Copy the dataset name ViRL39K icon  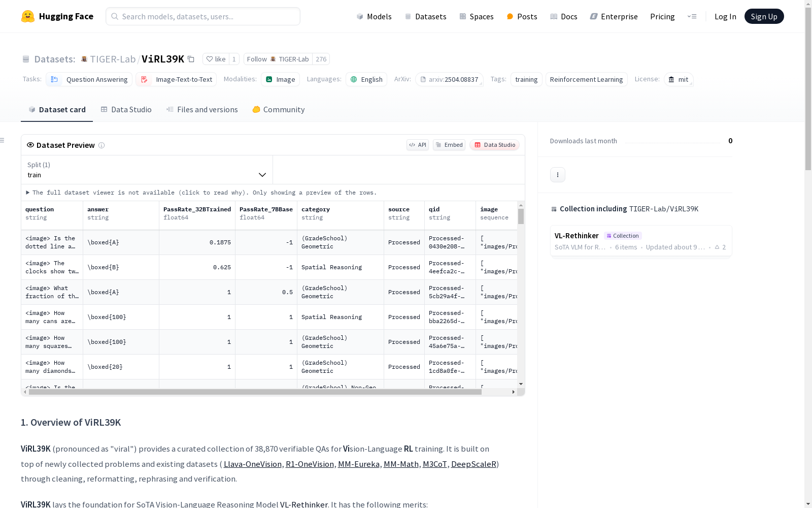(x=191, y=59)
